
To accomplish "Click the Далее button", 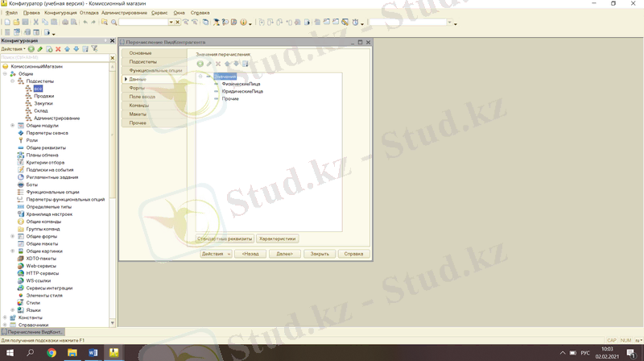I will click(285, 254).
